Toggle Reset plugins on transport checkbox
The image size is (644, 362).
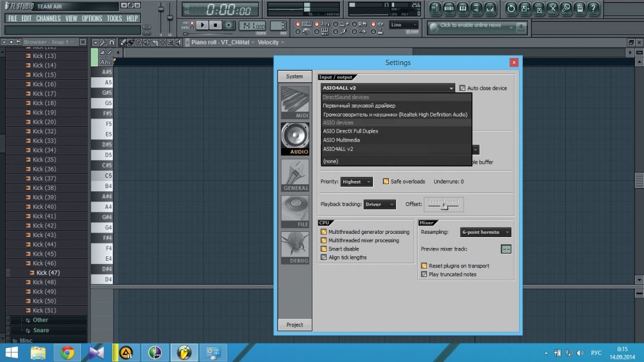click(424, 266)
